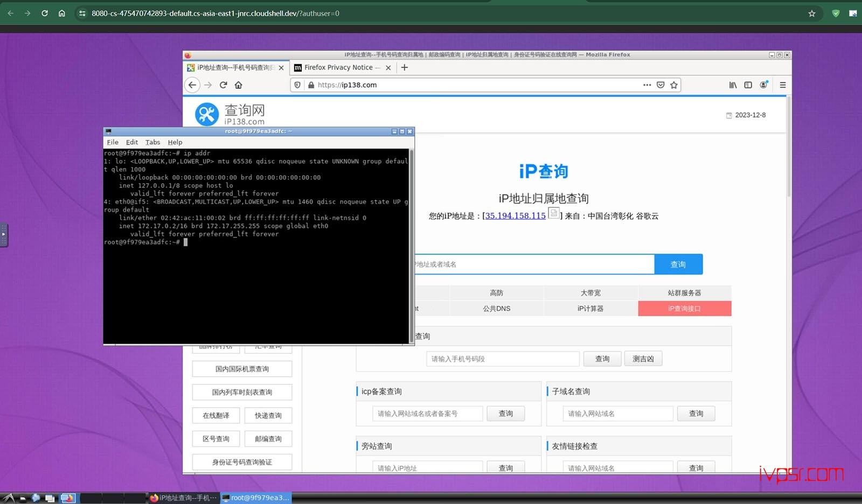Viewport: 862px width, 504px height.
Task: Close the iP地址查询 tab
Action: (281, 68)
